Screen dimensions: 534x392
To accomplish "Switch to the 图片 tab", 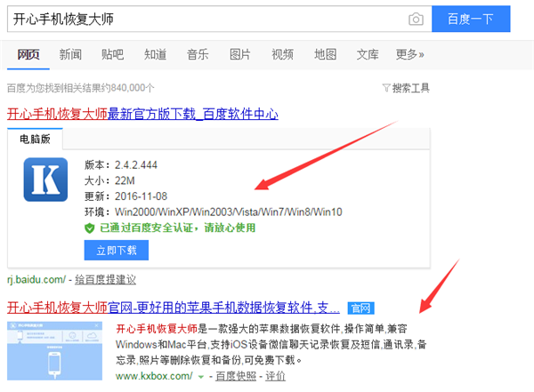I will (240, 55).
